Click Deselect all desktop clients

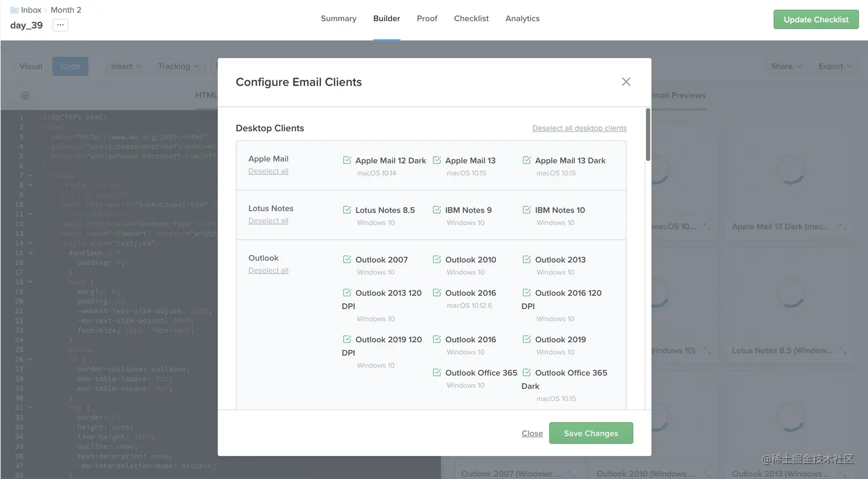(x=579, y=128)
